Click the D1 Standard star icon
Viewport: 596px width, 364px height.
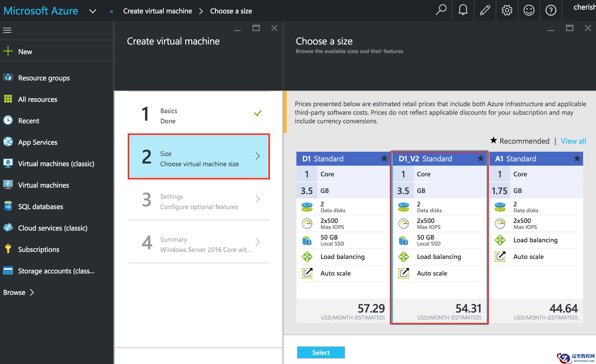[384, 158]
